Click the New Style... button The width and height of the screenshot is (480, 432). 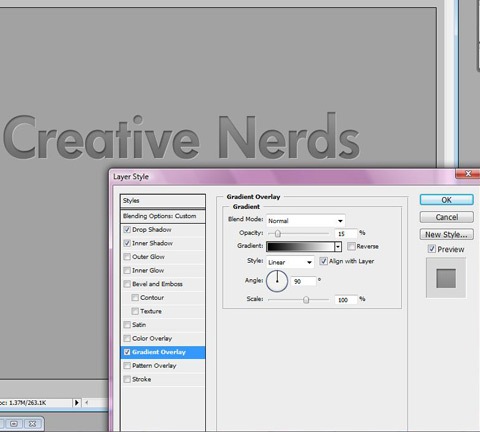(x=446, y=234)
